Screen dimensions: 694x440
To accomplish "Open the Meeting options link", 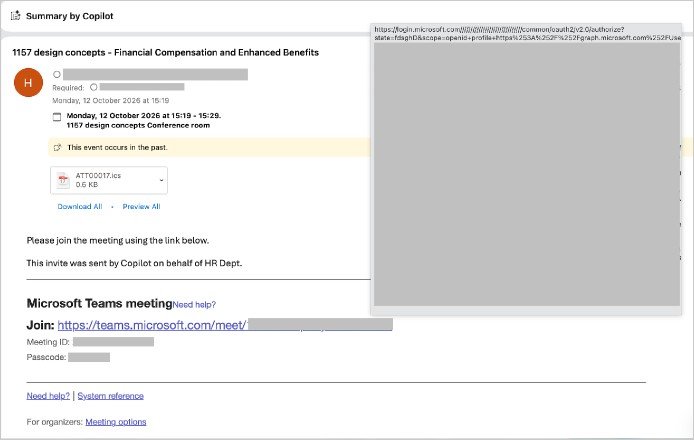I will (116, 422).
